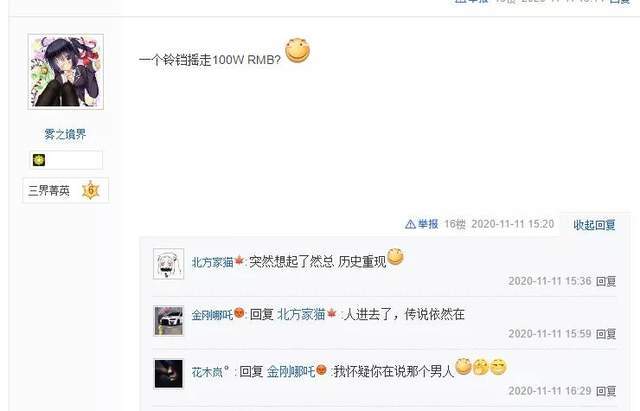The height and width of the screenshot is (411, 640).
Task: Click the 花木岚 username link
Action: click(207, 372)
